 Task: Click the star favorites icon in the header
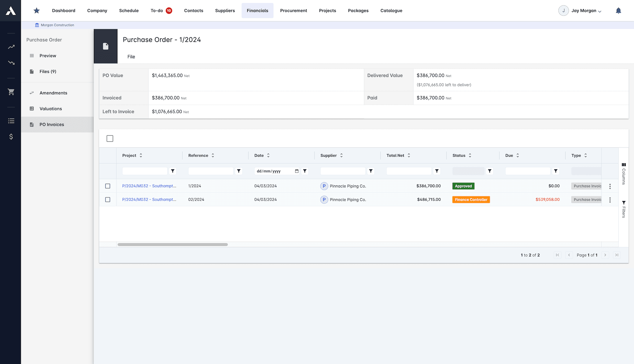pyautogui.click(x=36, y=10)
